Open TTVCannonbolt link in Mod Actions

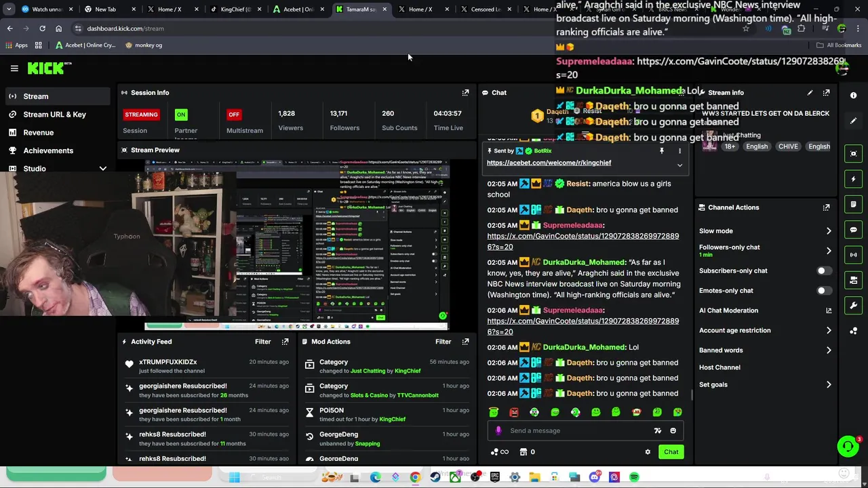[x=418, y=395]
